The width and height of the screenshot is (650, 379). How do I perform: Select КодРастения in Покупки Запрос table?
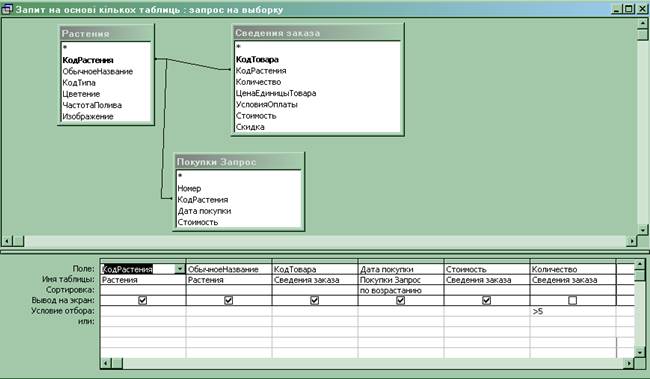tap(203, 199)
